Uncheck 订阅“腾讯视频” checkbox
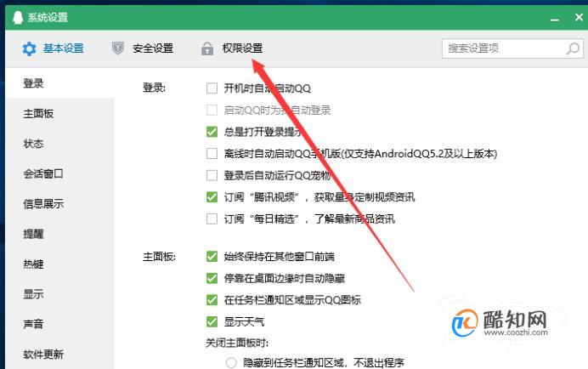This screenshot has height=369, width=588. tap(212, 197)
